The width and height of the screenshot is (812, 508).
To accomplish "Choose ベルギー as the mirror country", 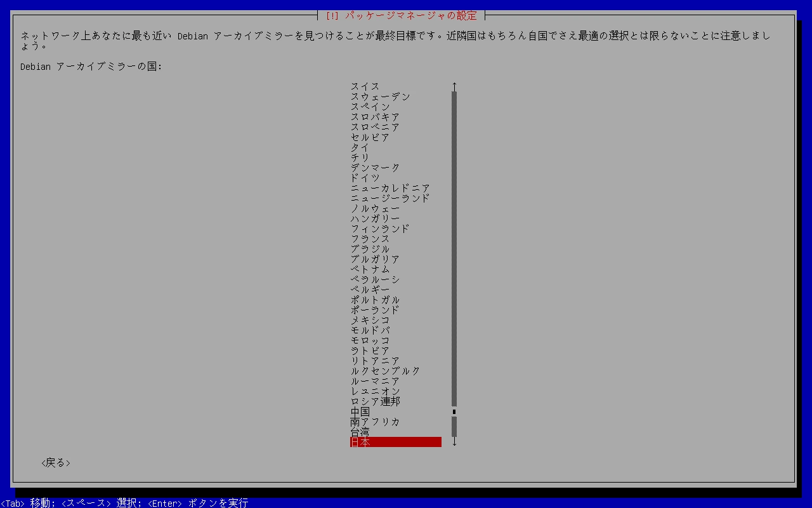I will click(x=370, y=290).
